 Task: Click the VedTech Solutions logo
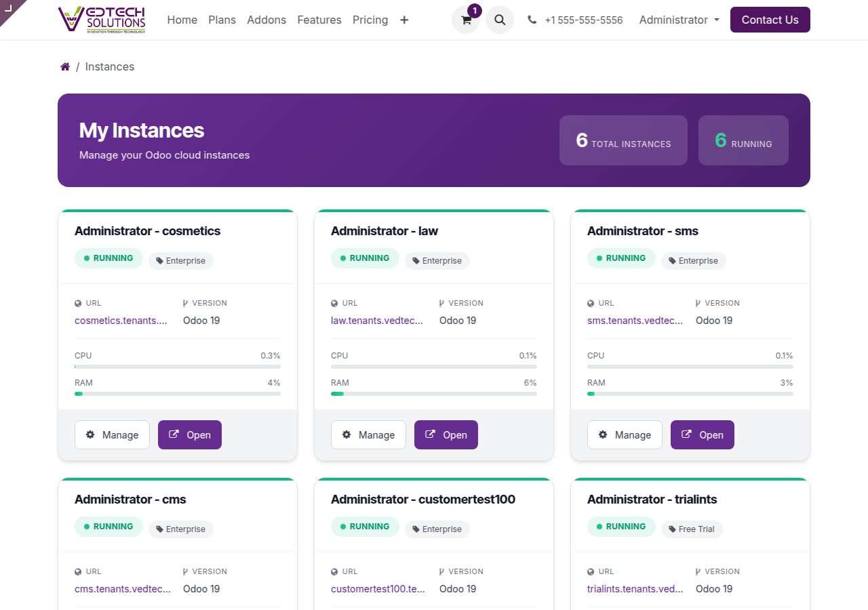(x=103, y=19)
